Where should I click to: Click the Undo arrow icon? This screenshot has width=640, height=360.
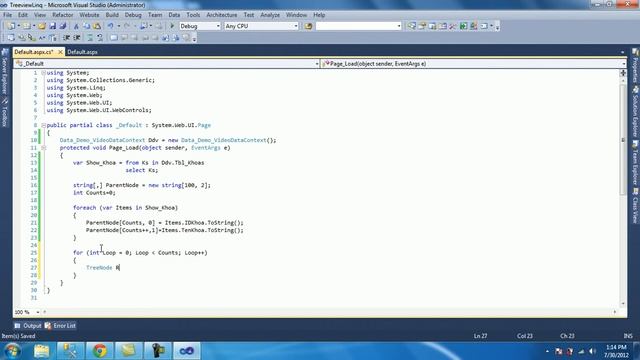click(111, 26)
